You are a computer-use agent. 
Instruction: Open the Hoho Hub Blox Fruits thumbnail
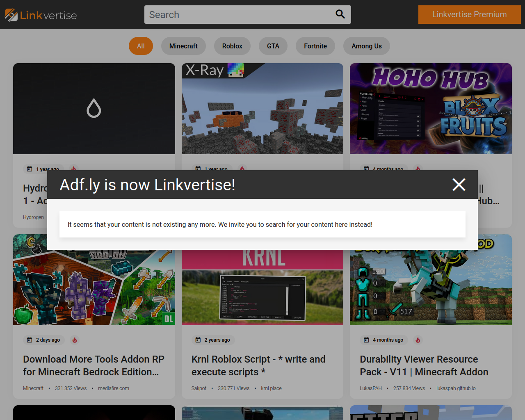[x=431, y=109]
